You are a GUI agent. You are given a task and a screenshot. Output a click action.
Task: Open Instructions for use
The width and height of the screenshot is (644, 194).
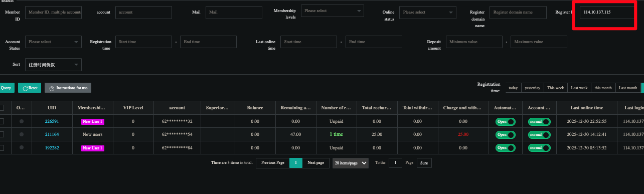coord(68,88)
